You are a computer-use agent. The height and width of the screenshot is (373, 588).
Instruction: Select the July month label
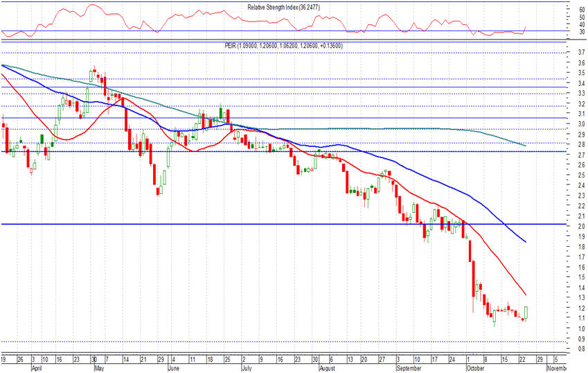tap(246, 368)
